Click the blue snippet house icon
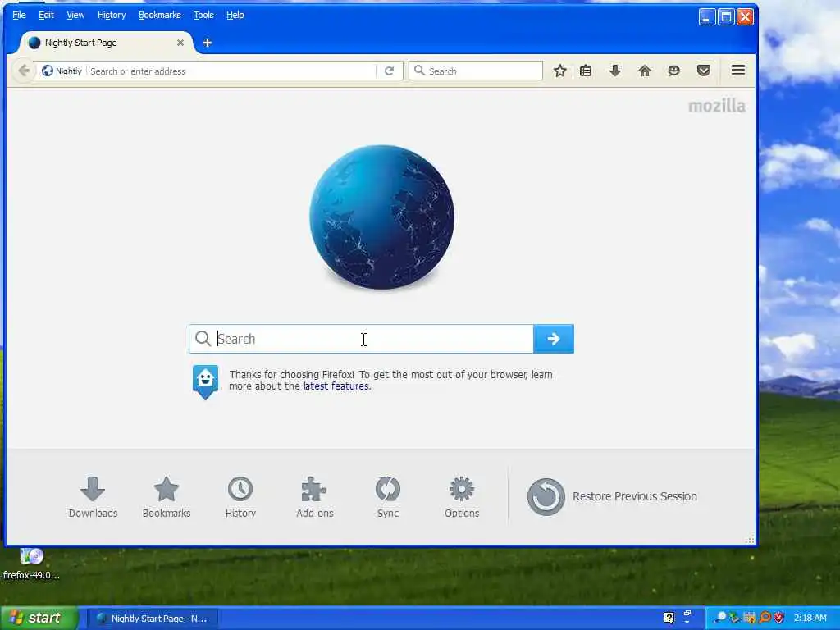840x630 pixels. [205, 381]
